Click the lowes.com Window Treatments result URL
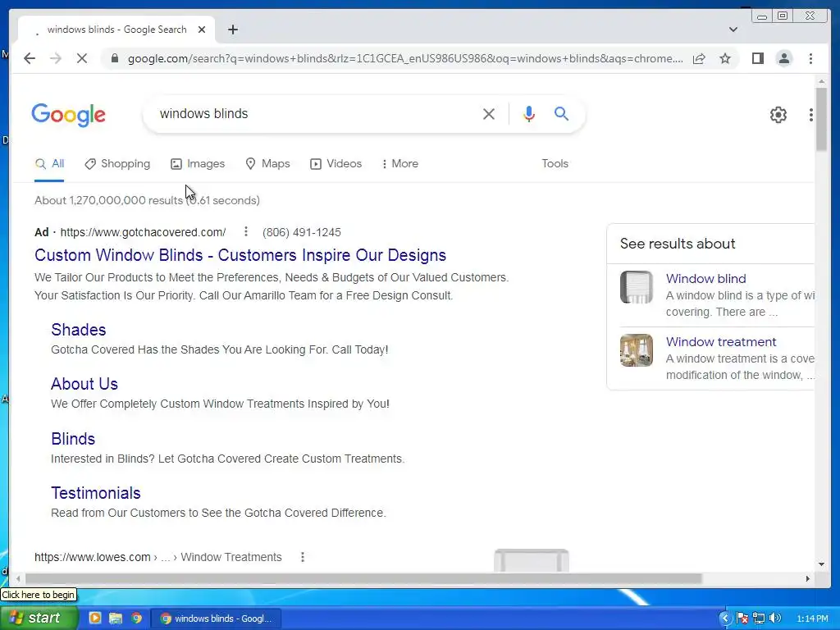The height and width of the screenshot is (630, 840). [158, 557]
